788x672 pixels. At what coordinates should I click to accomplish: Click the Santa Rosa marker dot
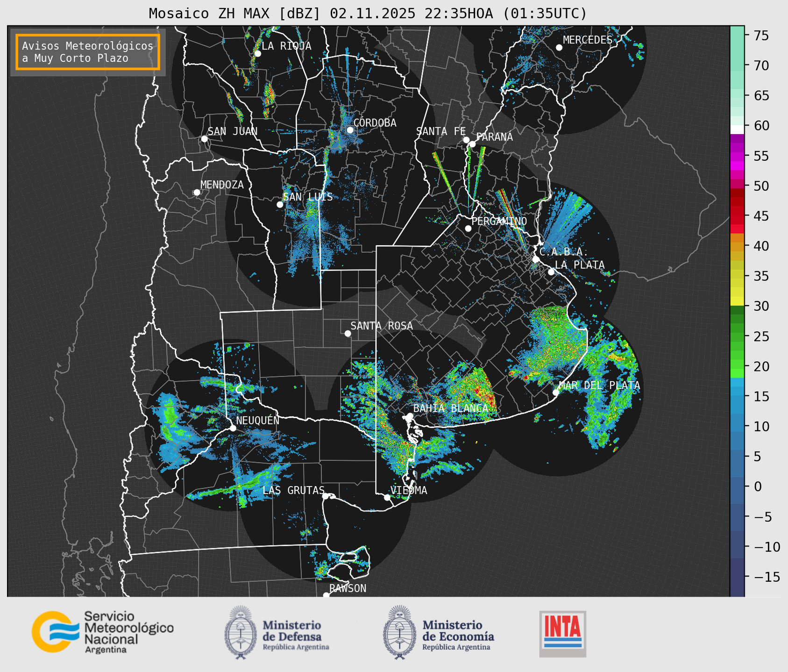pos(348,333)
